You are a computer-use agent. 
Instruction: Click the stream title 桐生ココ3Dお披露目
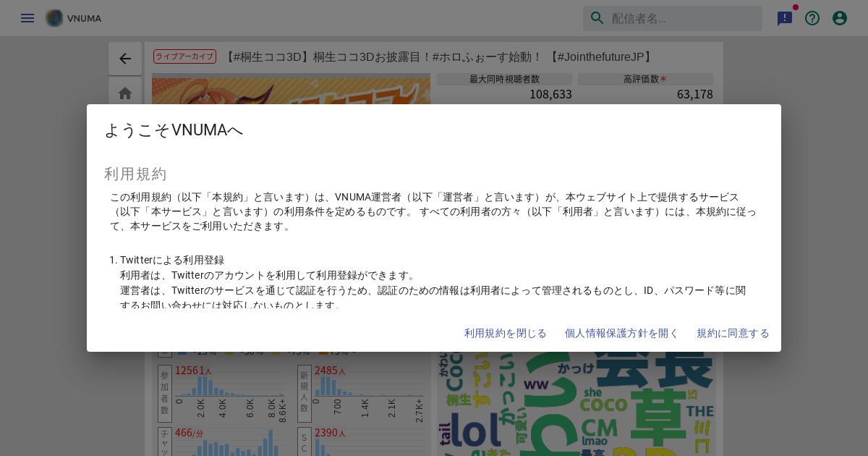click(x=439, y=56)
